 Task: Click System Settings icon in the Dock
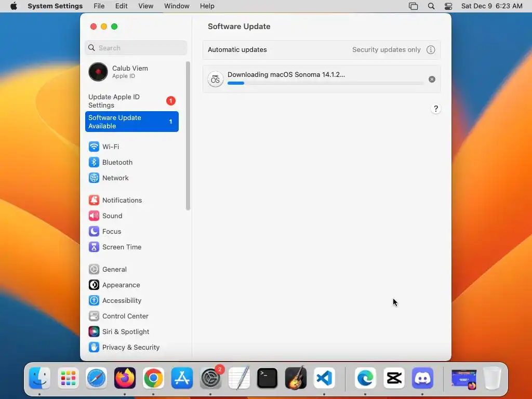click(x=210, y=378)
